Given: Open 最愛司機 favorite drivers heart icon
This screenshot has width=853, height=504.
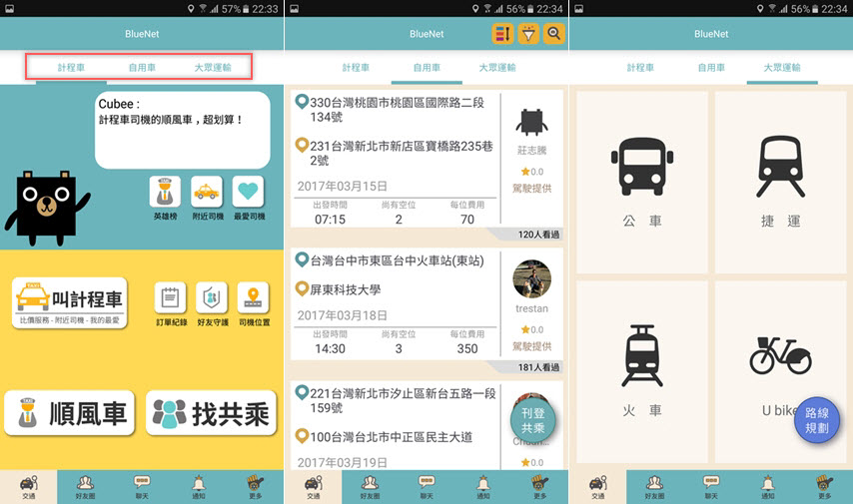Looking at the screenshot, I should 248,192.
